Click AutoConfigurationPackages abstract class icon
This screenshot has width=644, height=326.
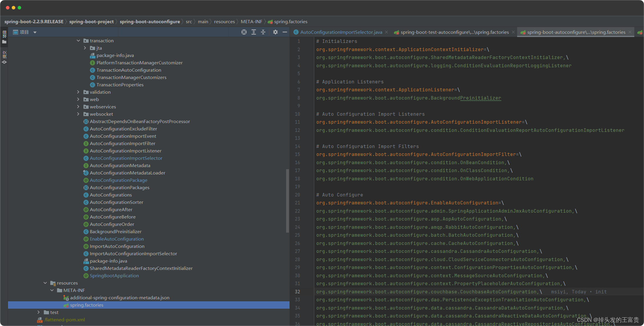tap(86, 187)
